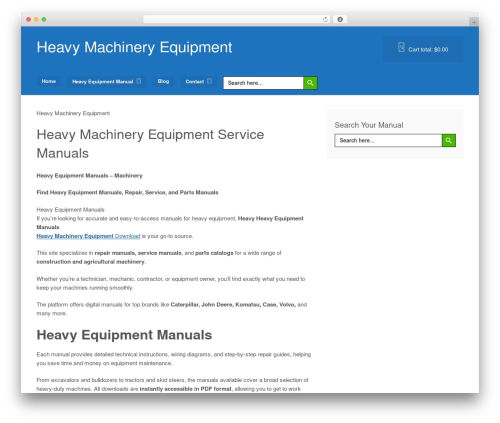
Task: Click 'construction and agricultural machinery' text
Action: coord(90,262)
